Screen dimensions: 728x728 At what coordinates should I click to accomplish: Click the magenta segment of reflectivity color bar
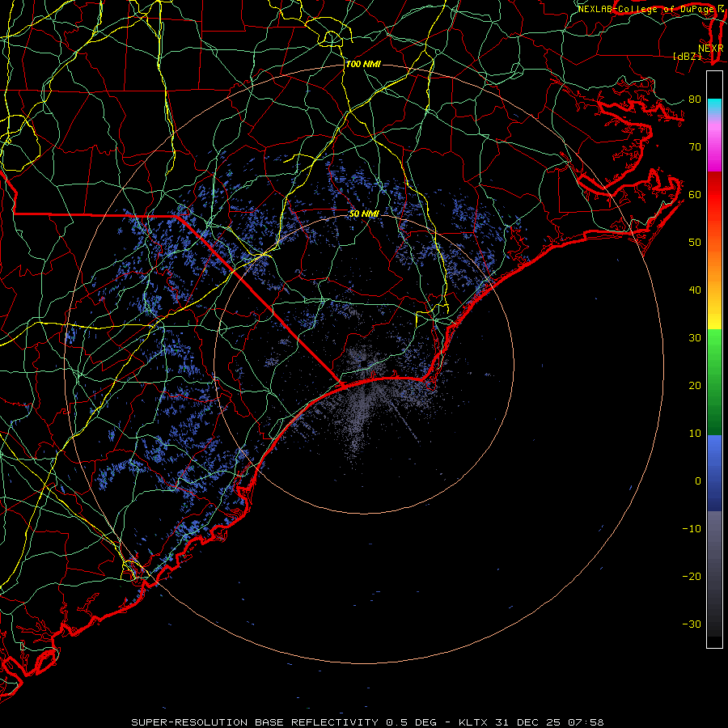pos(714,149)
